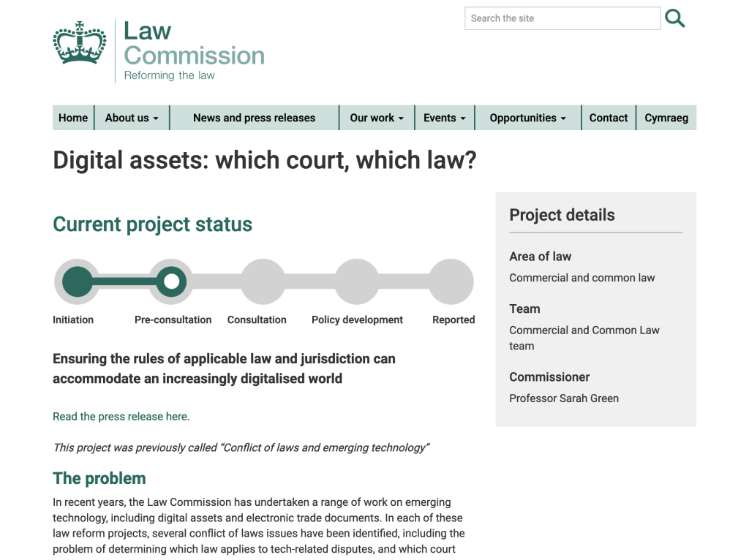Viewport: 749px width, 560px height.
Task: Click the 'Current project status' heading
Action: pyautogui.click(x=152, y=224)
